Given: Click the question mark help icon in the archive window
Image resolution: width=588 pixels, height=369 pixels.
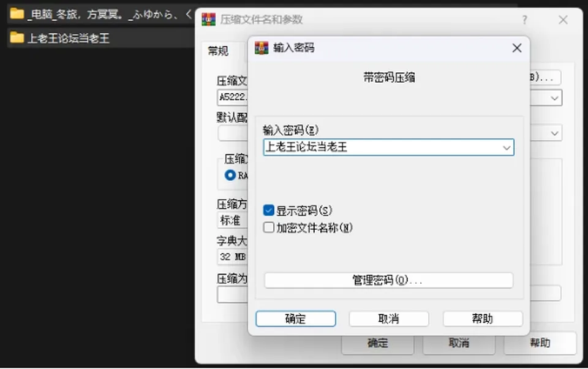Looking at the screenshot, I should (525, 20).
